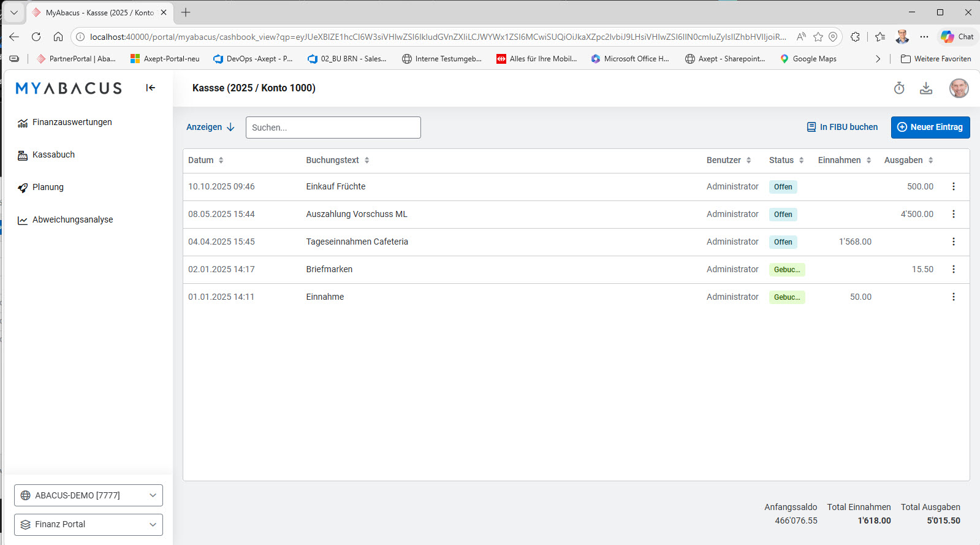The image size is (980, 545).
Task: Open browser profile picture icon
Action: tap(902, 37)
